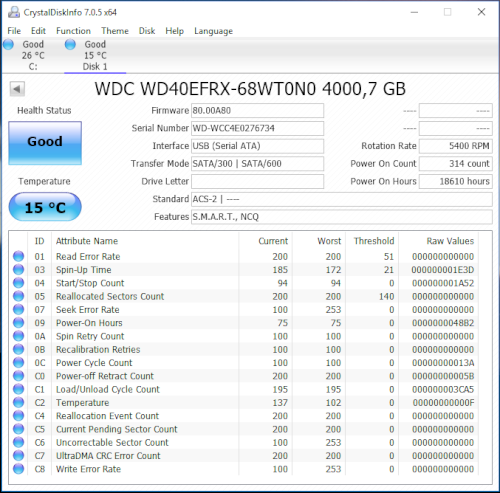
Task: Click the raw value 000000004882
Action: click(443, 323)
